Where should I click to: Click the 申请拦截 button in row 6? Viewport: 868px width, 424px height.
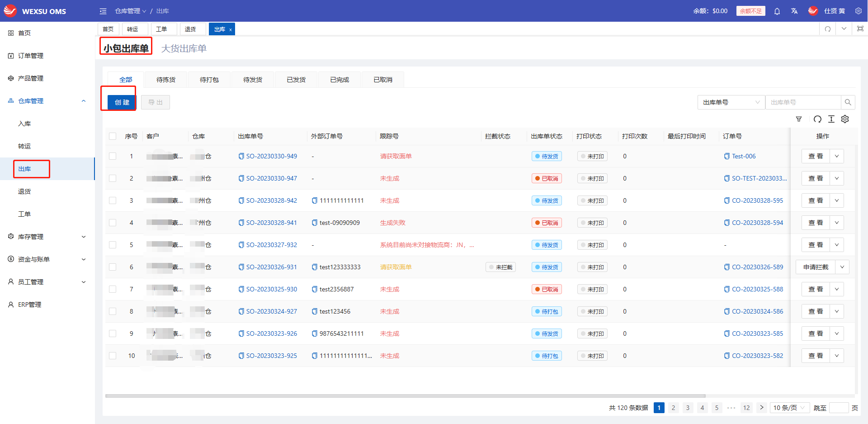[x=816, y=267]
